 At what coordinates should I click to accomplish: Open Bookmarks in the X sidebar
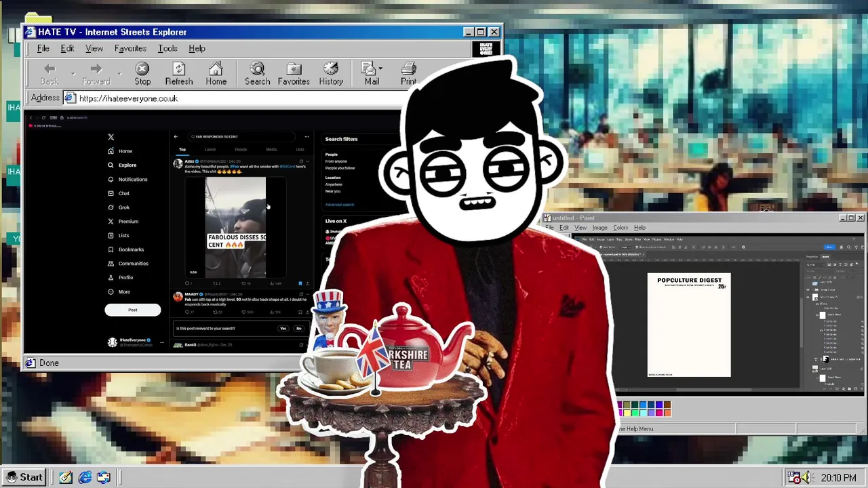[125, 249]
